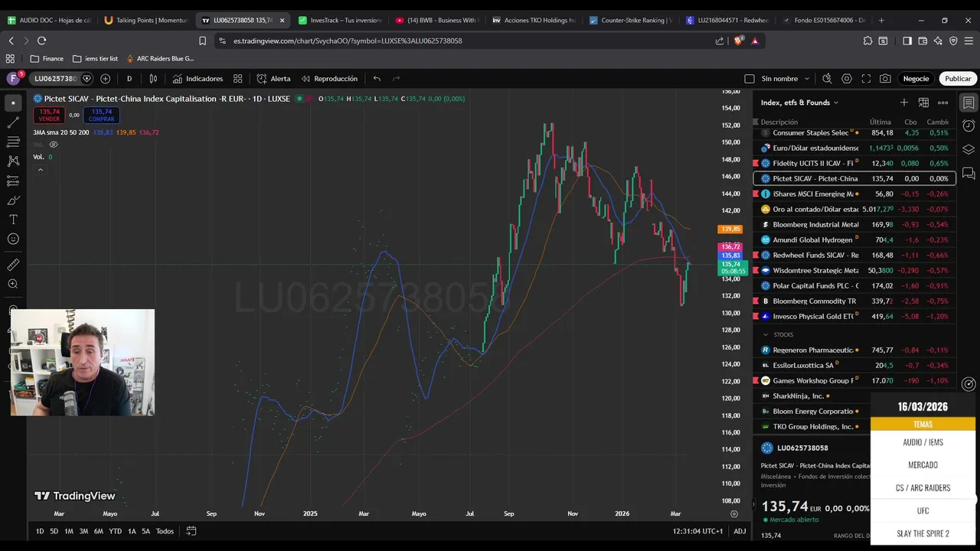Click the blue COMPRAR buy button

(101, 116)
